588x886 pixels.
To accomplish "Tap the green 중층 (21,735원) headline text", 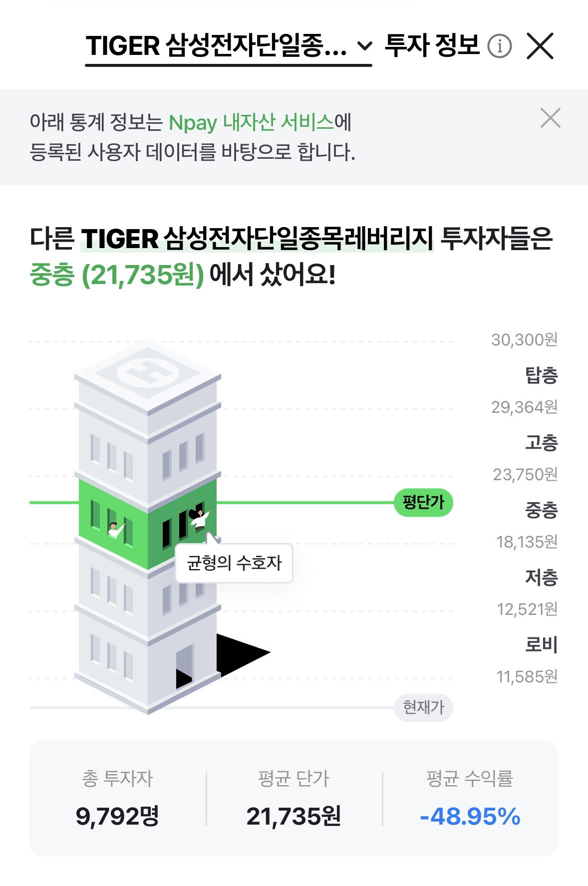I will (117, 275).
